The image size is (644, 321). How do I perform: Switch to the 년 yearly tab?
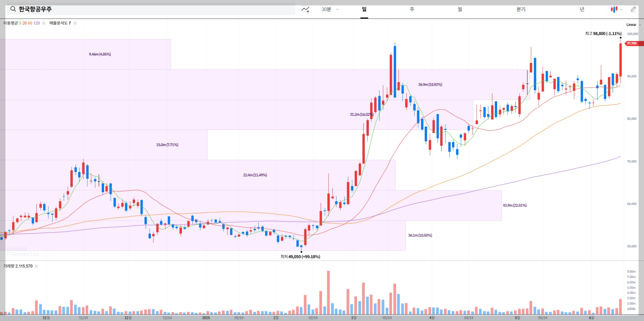point(582,9)
